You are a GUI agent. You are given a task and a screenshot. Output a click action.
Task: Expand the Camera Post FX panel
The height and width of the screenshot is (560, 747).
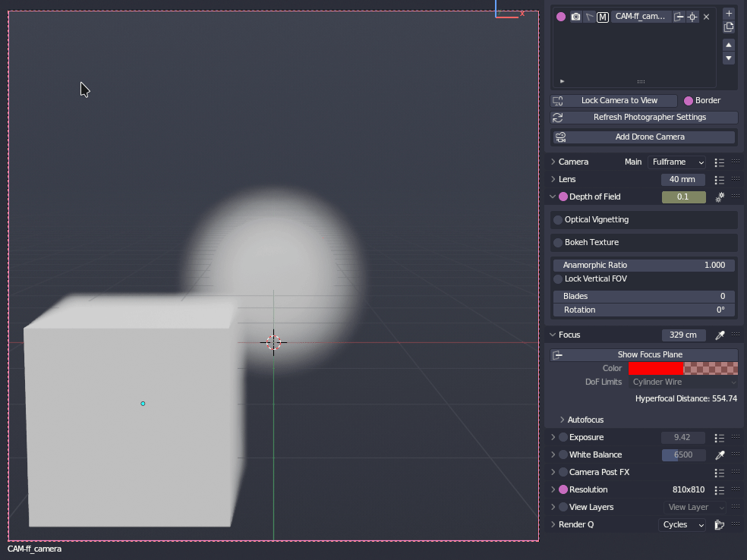pyautogui.click(x=553, y=472)
